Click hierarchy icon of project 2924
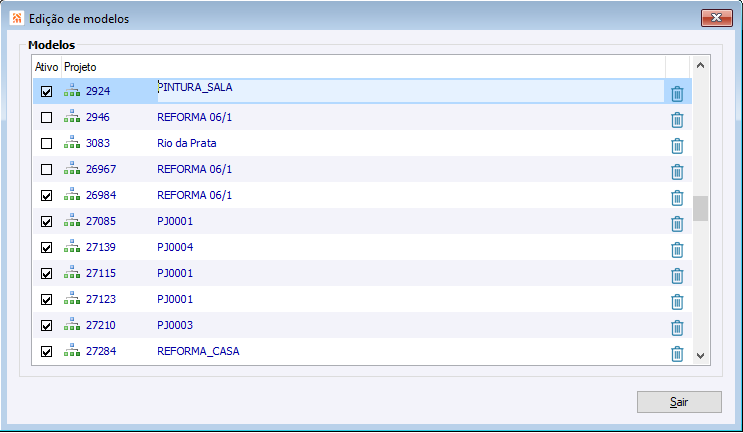Screen dimensions: 743x433 point(72,90)
